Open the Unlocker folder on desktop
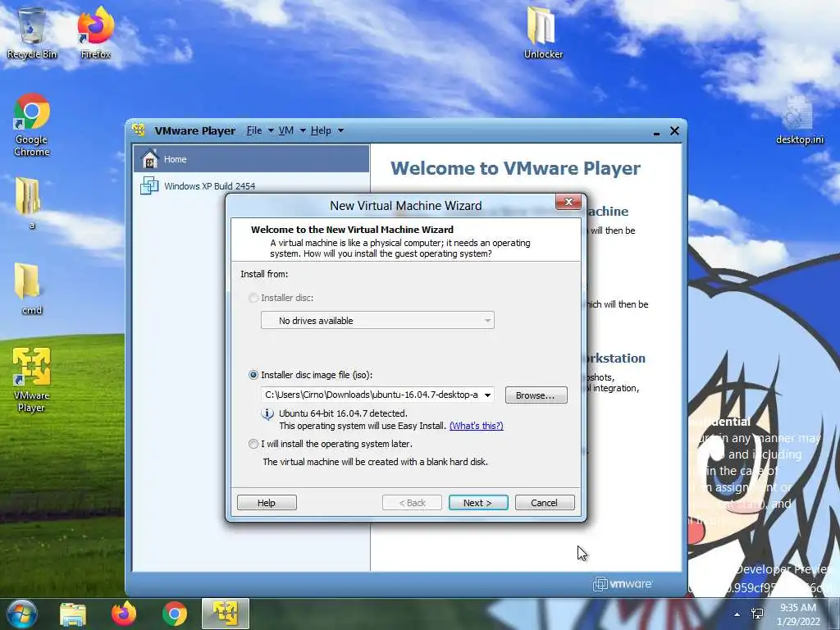 (543, 33)
